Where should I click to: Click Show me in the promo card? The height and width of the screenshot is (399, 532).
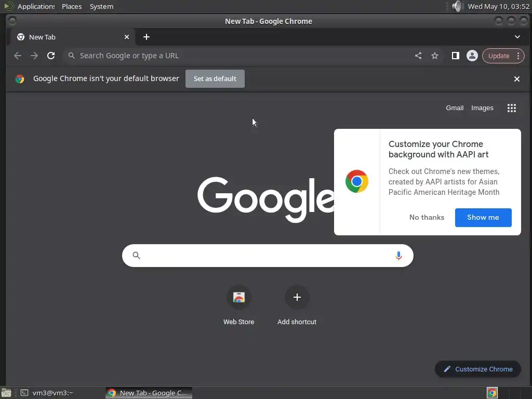[x=483, y=218]
